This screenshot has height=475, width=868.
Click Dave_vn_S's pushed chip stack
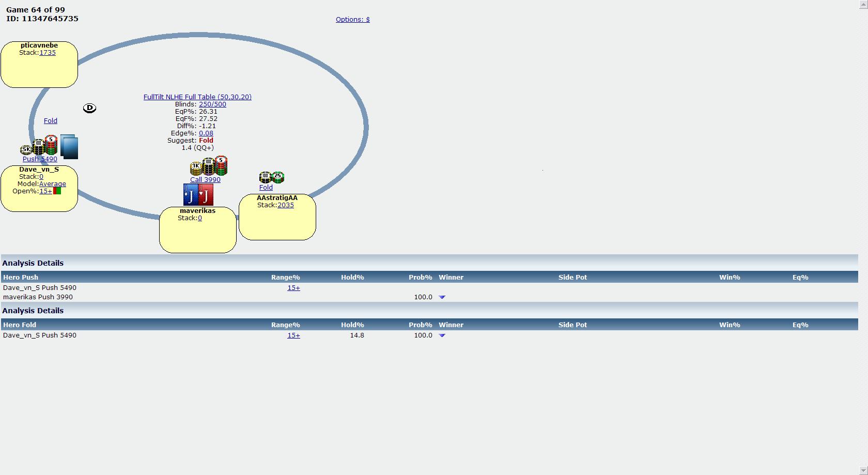click(39, 146)
